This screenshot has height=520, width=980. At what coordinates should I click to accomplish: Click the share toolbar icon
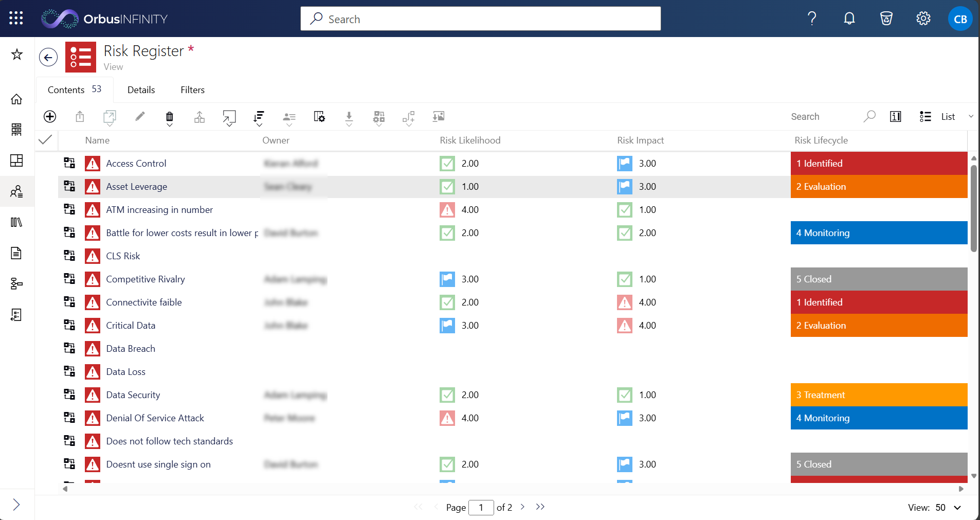(x=80, y=117)
